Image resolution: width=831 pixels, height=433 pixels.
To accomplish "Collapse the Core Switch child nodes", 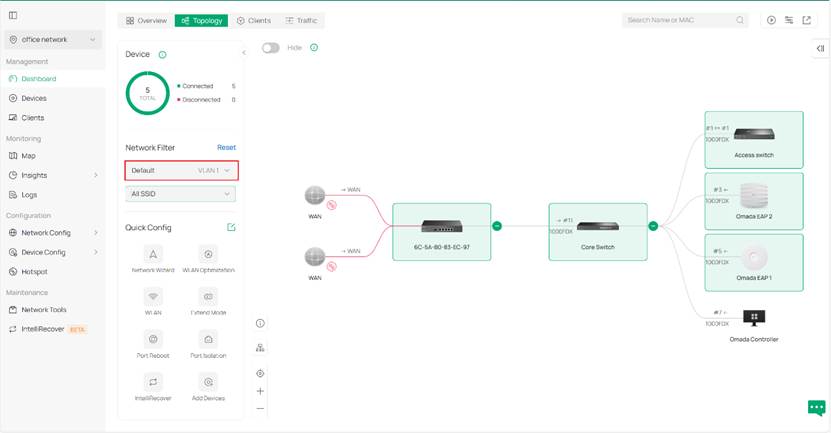I will point(653,226).
